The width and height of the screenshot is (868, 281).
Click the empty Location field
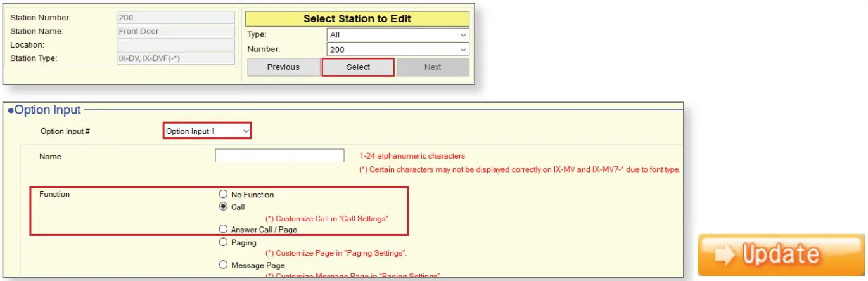pos(176,45)
